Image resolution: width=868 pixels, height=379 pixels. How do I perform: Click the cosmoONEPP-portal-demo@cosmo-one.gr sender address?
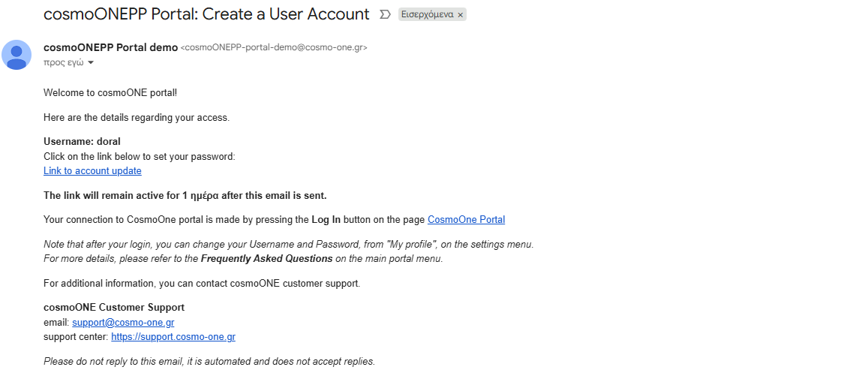point(274,47)
